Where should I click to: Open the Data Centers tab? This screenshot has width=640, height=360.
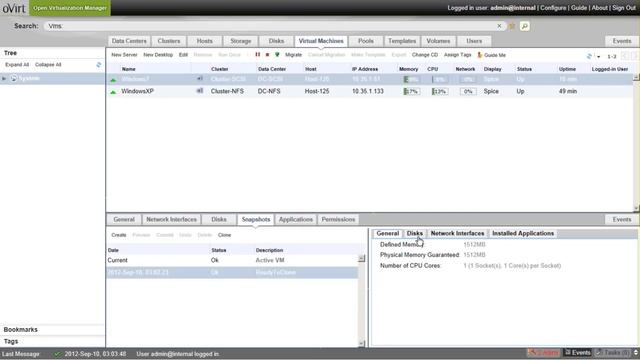click(x=129, y=41)
